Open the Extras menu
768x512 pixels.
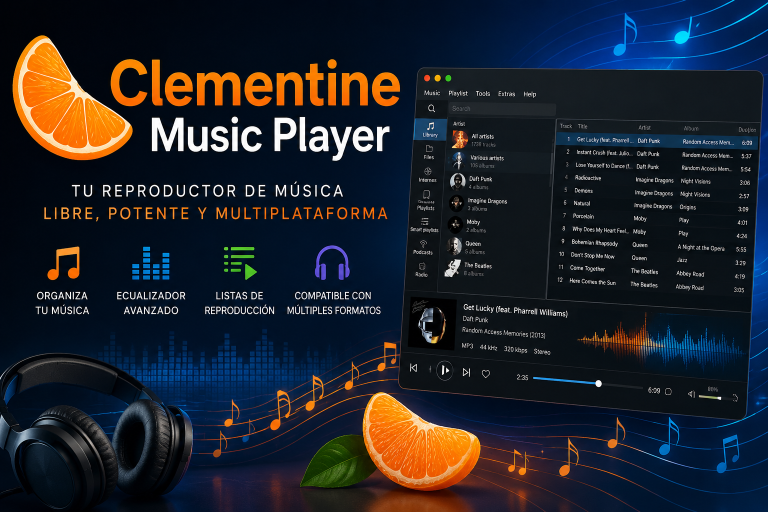point(506,94)
